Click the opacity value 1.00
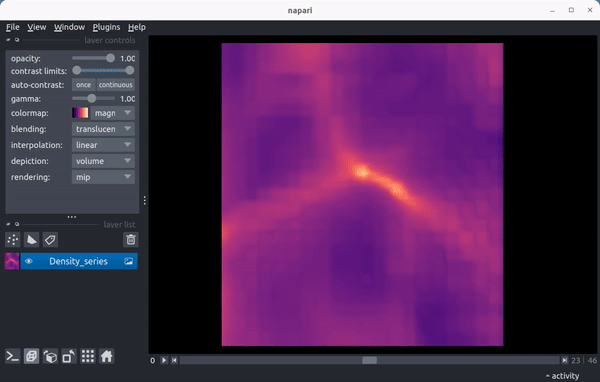 pyautogui.click(x=127, y=58)
